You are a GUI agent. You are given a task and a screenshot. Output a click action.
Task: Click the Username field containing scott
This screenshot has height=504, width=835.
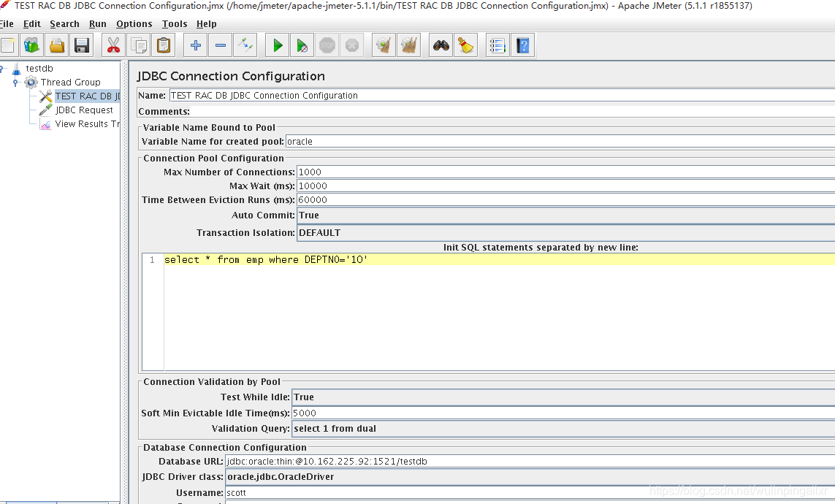click(530, 492)
